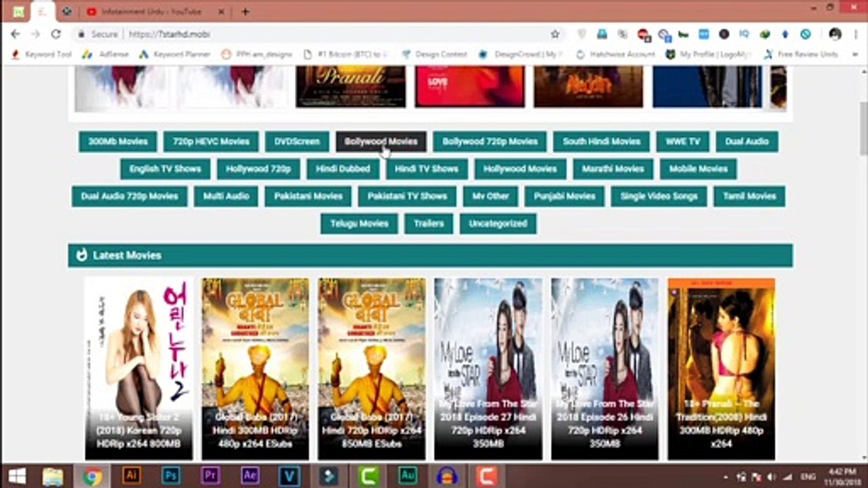Open the Bollywood Movies category
This screenshot has height=488, width=868.
[x=381, y=142]
